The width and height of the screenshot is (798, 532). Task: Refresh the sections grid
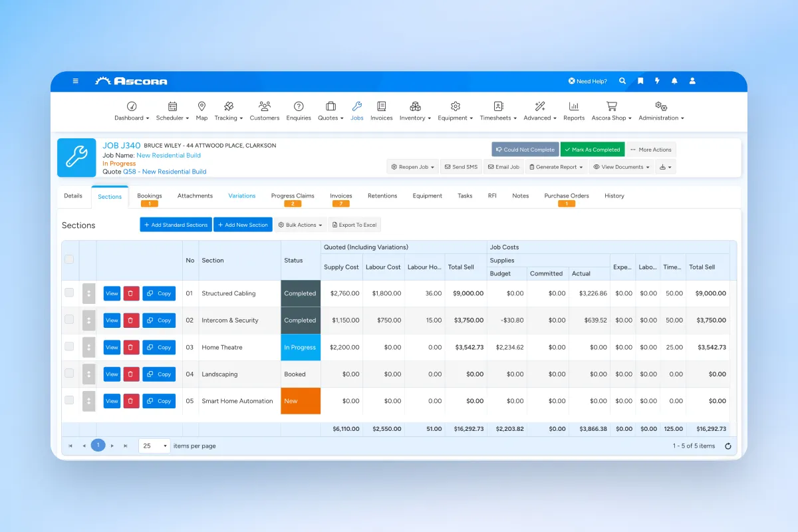728,446
